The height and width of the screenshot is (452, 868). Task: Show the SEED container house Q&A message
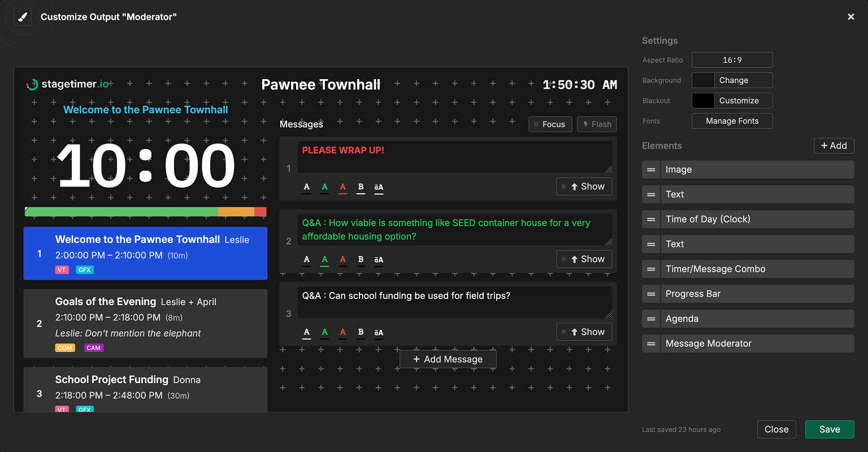[x=584, y=259]
